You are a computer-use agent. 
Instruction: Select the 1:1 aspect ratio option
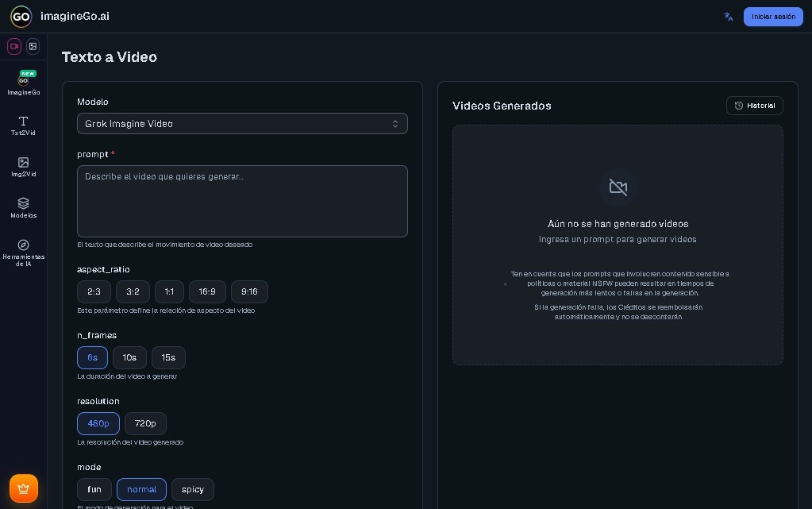[x=169, y=291]
